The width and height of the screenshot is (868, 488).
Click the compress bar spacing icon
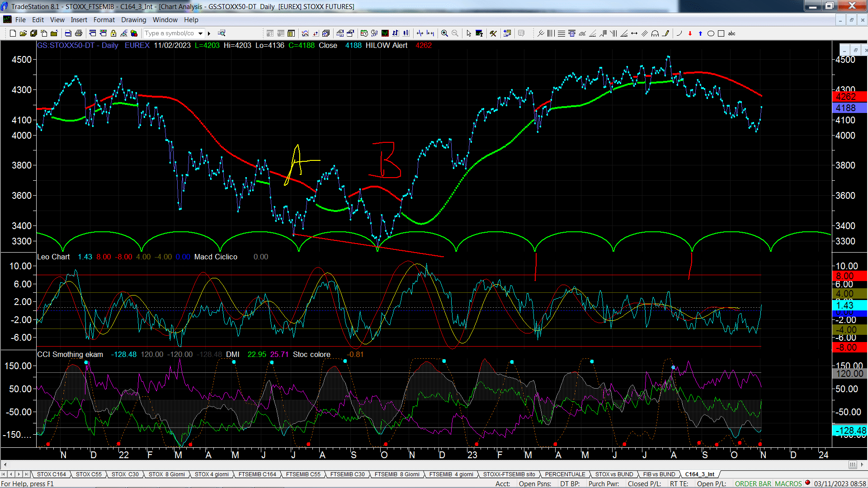420,33
